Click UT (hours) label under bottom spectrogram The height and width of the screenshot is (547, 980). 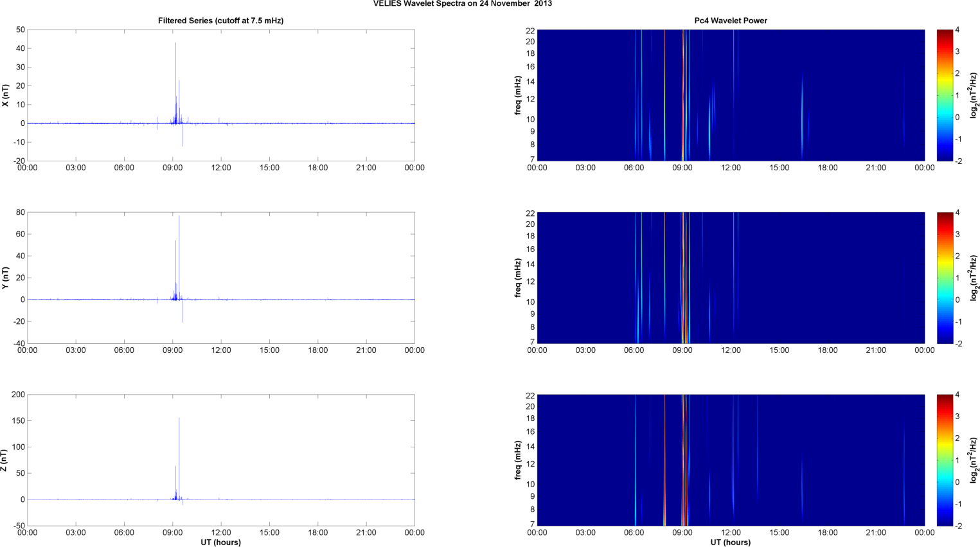tap(731, 543)
